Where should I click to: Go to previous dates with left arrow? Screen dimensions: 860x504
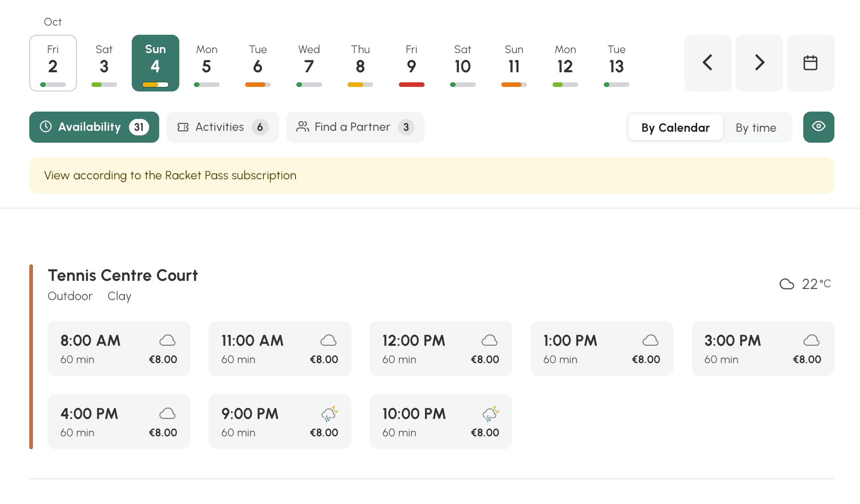708,63
